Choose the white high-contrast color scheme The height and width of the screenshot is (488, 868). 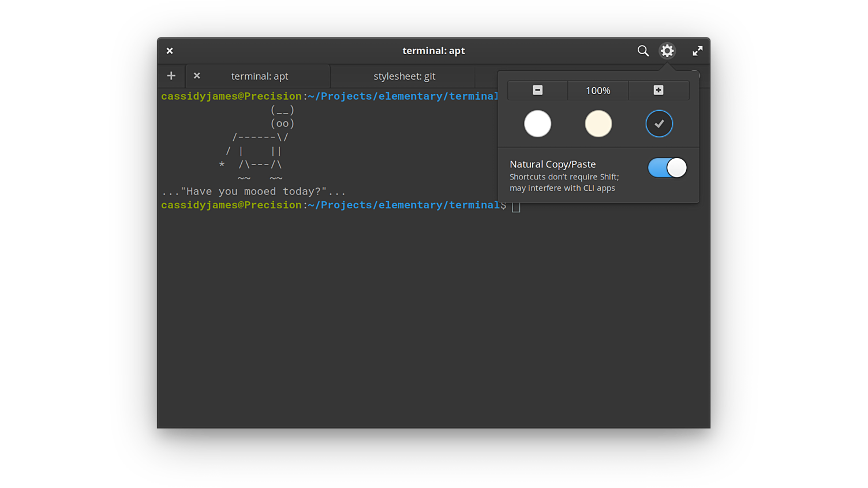(x=537, y=123)
